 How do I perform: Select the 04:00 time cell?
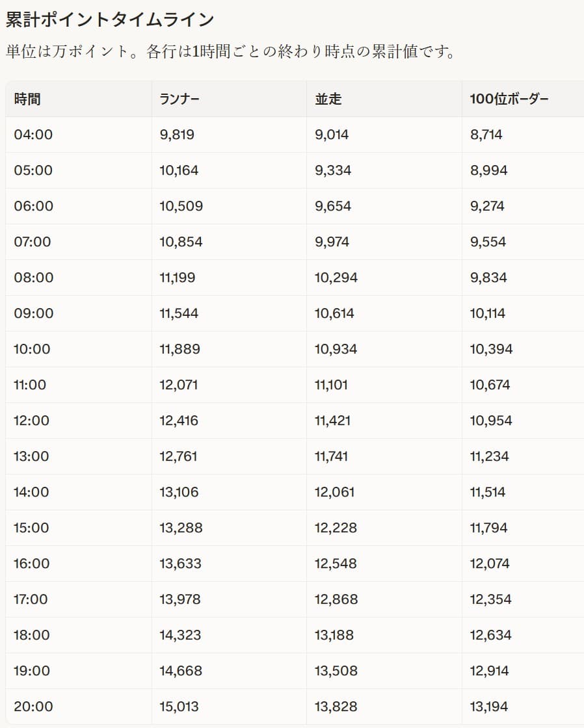pyautogui.click(x=33, y=135)
